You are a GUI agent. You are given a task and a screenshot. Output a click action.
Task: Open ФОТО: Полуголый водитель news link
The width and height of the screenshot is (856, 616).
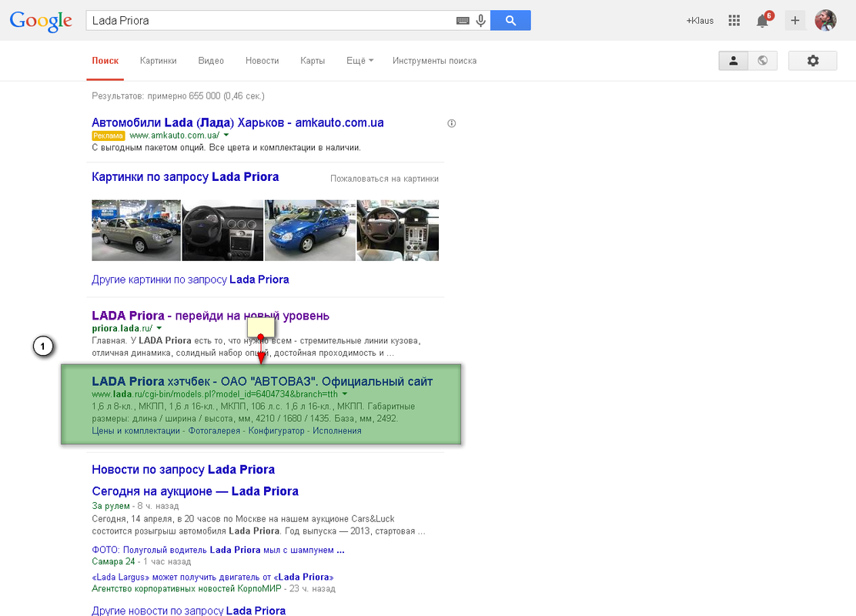coord(218,550)
